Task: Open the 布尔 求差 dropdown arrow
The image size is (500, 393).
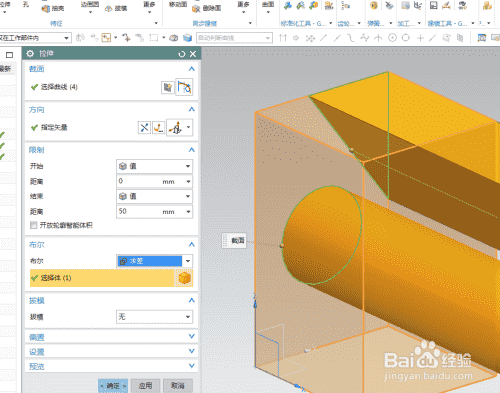Action: click(x=188, y=261)
